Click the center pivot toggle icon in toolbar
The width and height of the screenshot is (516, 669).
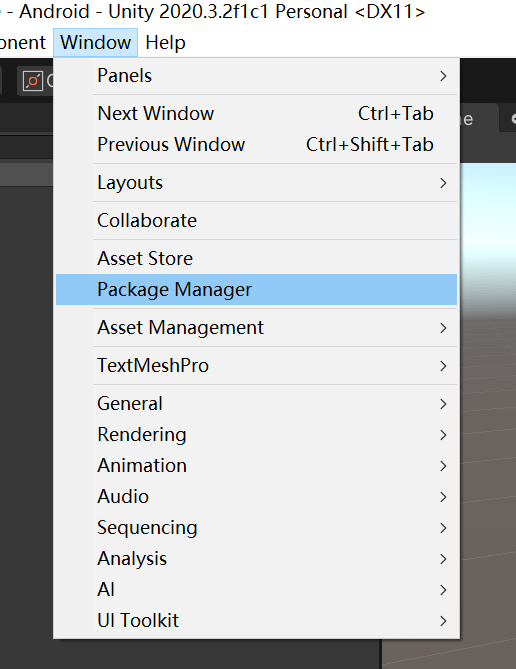point(33,81)
